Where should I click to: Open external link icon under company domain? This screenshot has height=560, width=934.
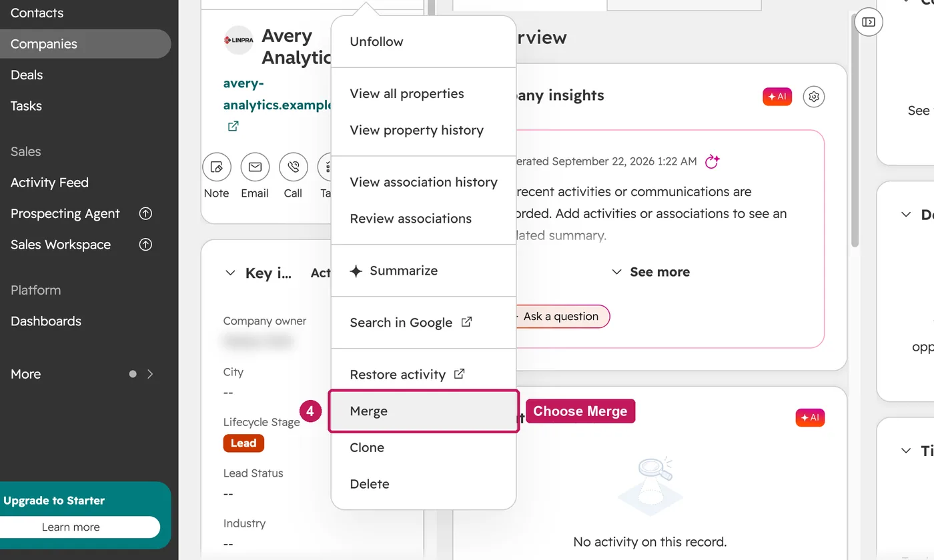coord(233,126)
